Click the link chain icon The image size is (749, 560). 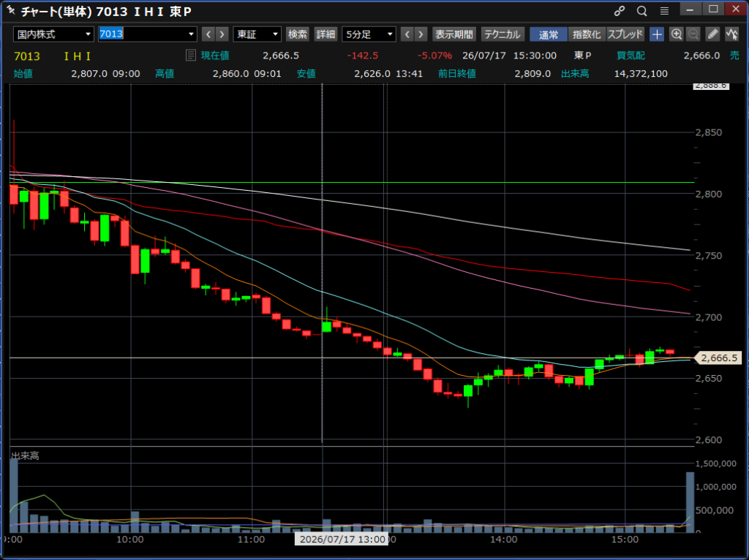pos(620,11)
